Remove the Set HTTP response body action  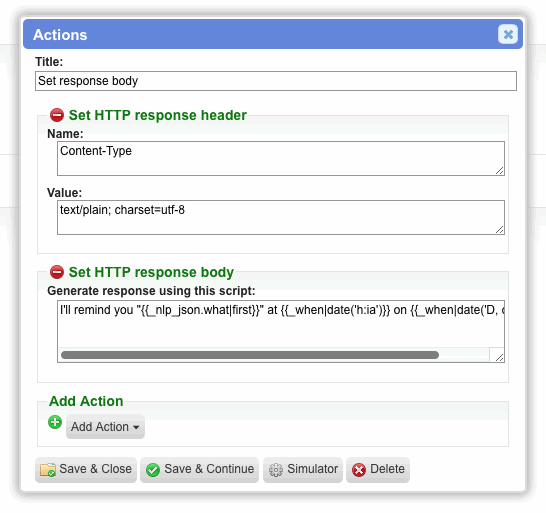(x=57, y=272)
